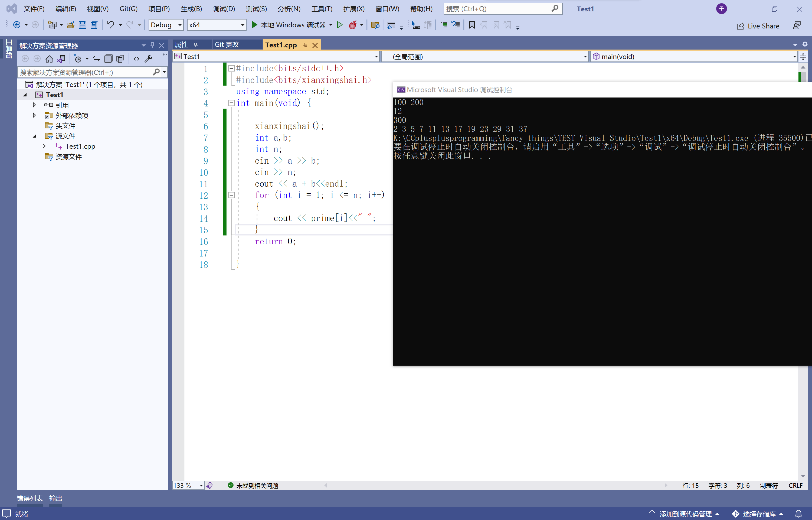Toggle bookmark on the current line
The image size is (812, 520).
[x=472, y=25]
